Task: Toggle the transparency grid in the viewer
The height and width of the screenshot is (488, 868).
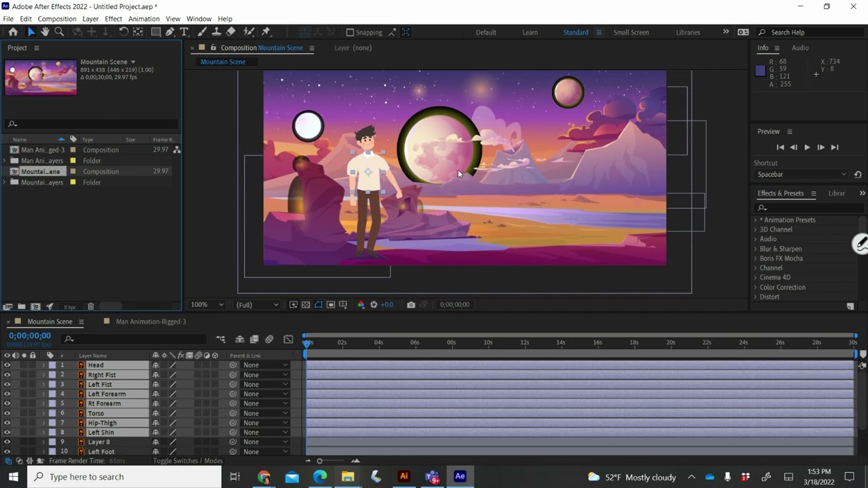Action: [x=306, y=305]
